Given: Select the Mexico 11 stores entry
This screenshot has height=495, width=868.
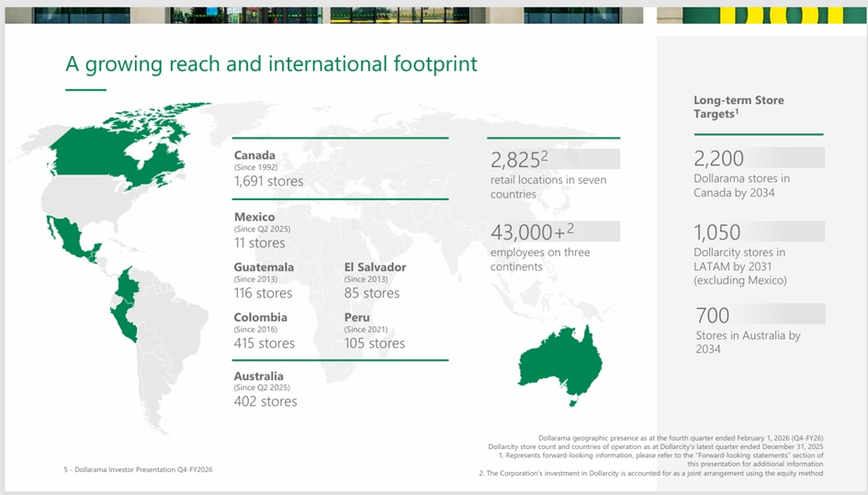Looking at the screenshot, I should point(260,231).
